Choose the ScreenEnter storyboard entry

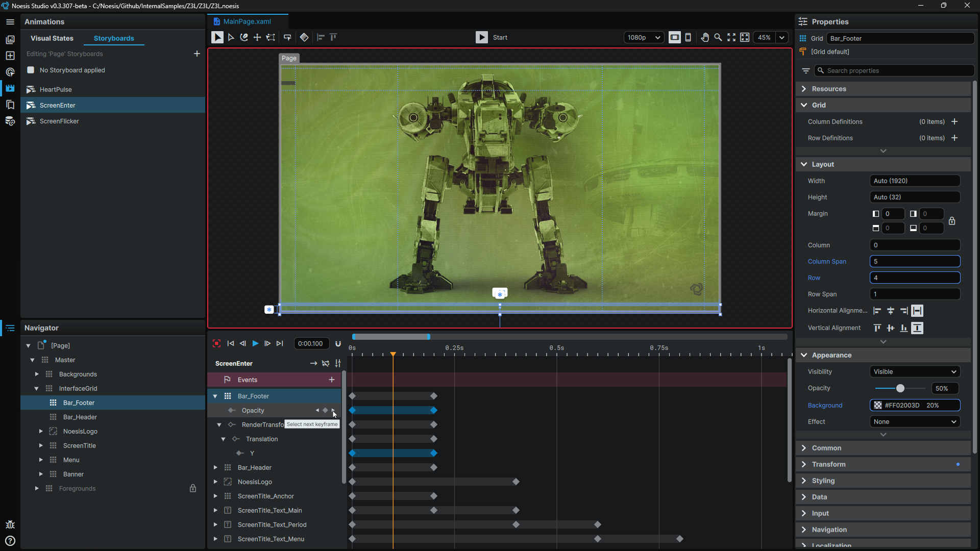click(113, 105)
